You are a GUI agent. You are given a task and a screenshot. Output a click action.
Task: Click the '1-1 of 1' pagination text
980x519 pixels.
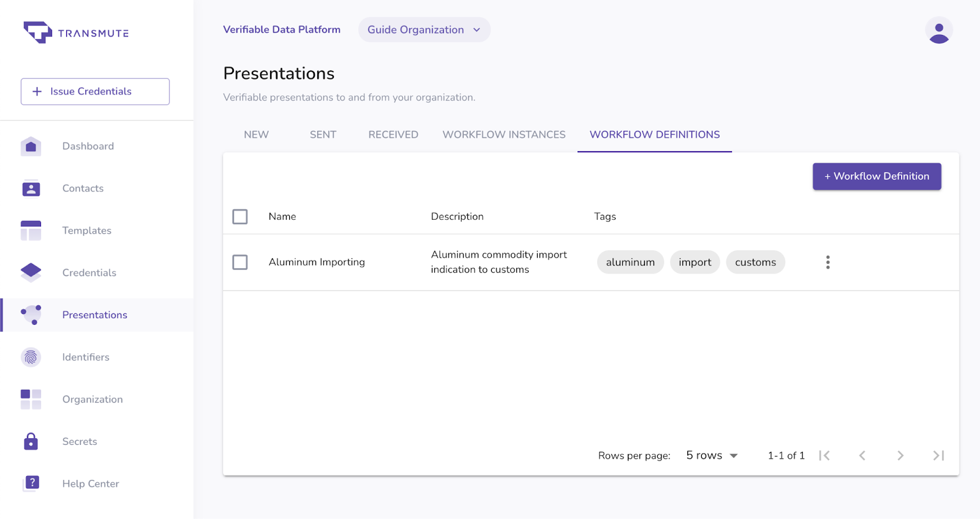coord(786,455)
